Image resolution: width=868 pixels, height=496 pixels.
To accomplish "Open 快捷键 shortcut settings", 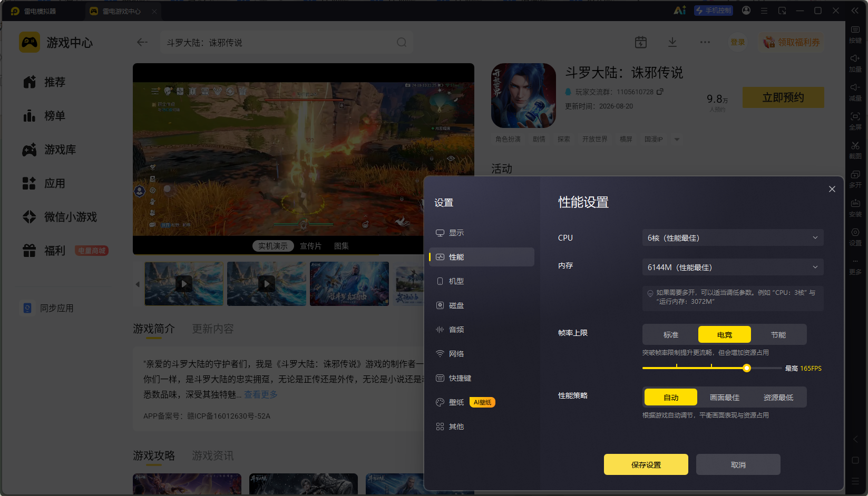I will (482, 378).
